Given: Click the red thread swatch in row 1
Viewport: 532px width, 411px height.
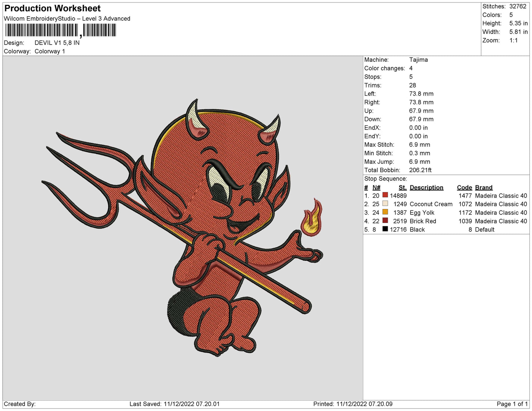Looking at the screenshot, I should [x=385, y=195].
